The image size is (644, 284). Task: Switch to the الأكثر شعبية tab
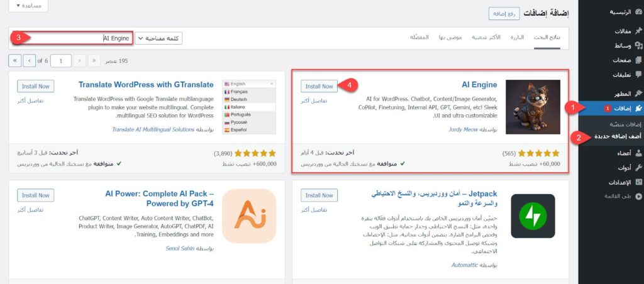pos(486,38)
